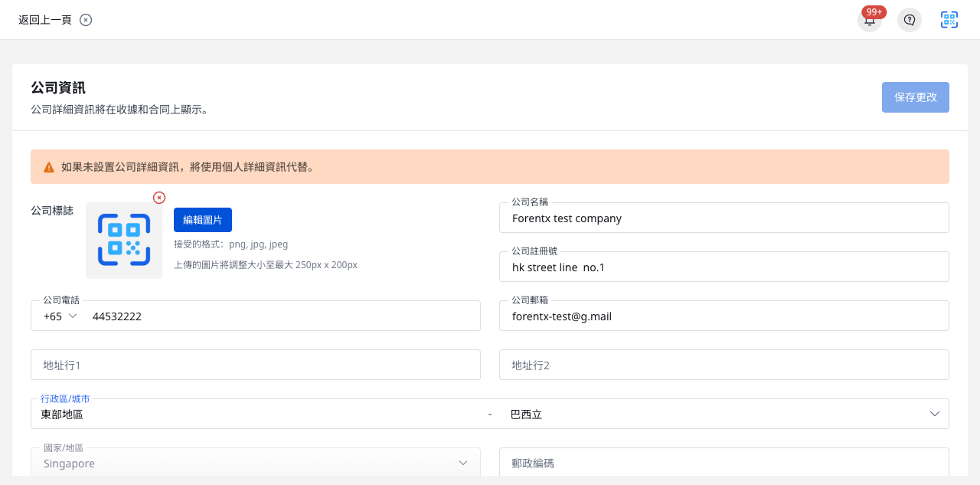980x485 pixels.
Task: Click the 公司郵箱 email field
Action: pos(724,316)
